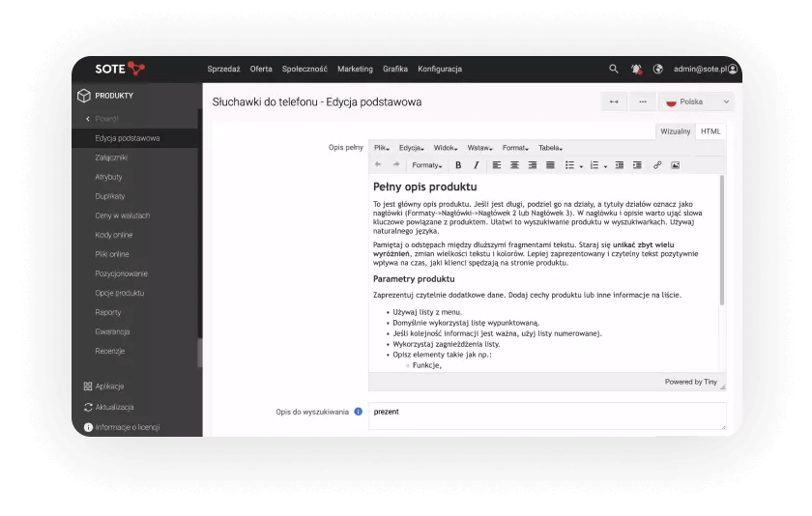Expand the bullet list style dropdown arrow
Image resolution: width=812 pixels, height=516 pixels.
coord(581,166)
